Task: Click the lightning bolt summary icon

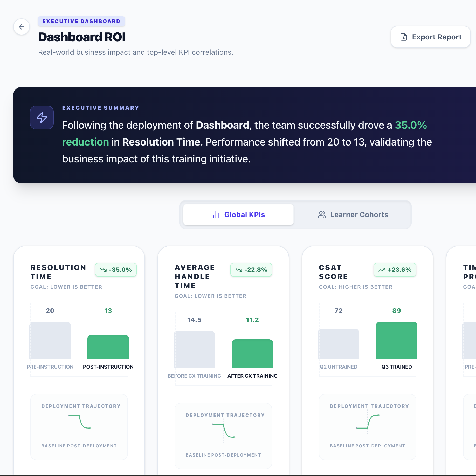Action: (42, 118)
